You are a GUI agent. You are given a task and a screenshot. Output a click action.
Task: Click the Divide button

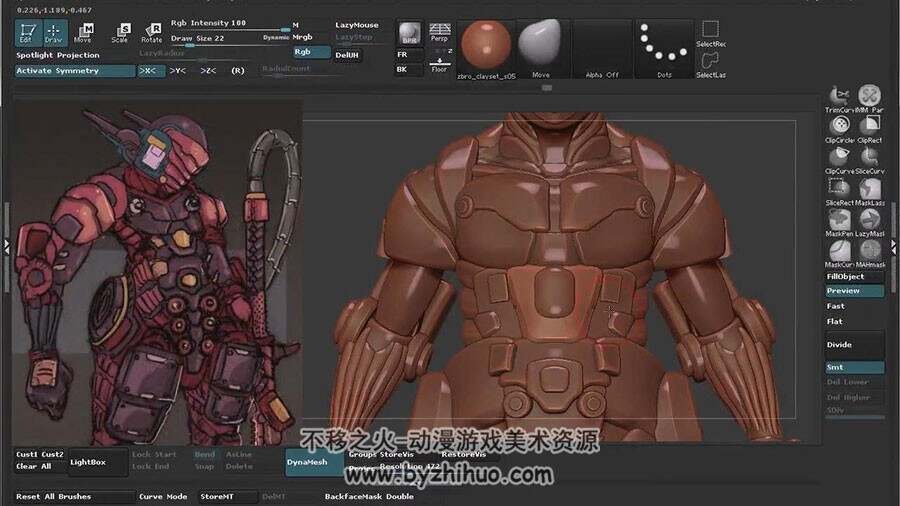[x=855, y=345]
